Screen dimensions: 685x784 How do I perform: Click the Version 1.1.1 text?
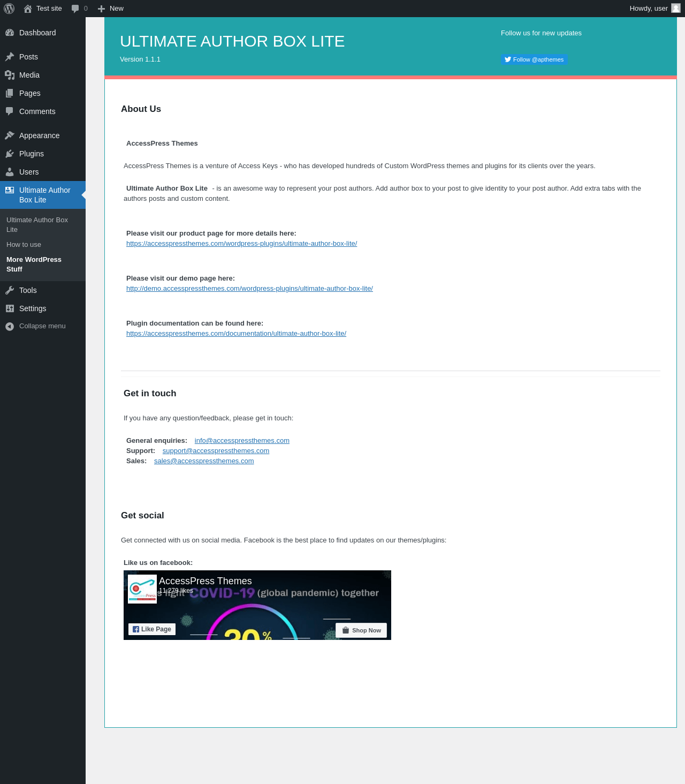140,59
